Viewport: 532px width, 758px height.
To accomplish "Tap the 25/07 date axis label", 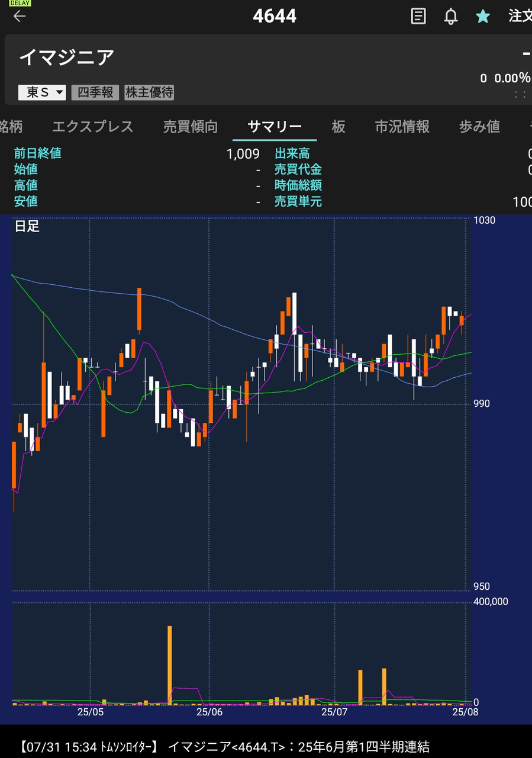I will pos(335,712).
